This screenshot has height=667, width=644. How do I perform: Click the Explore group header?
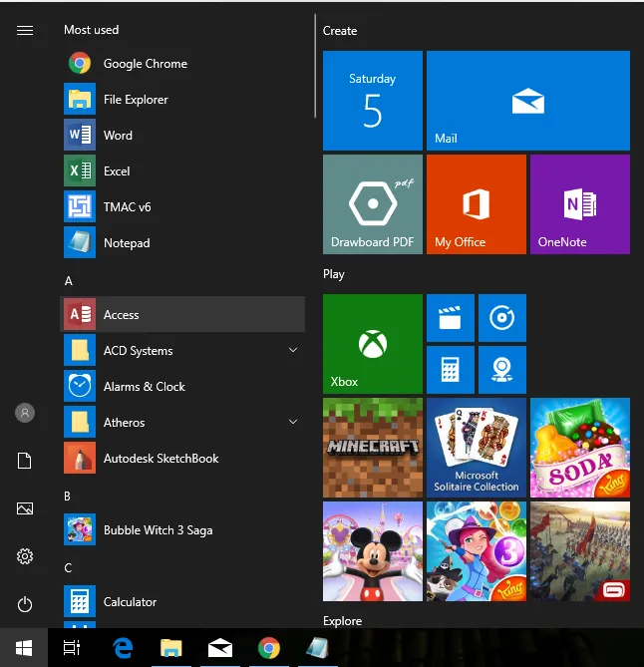342,621
